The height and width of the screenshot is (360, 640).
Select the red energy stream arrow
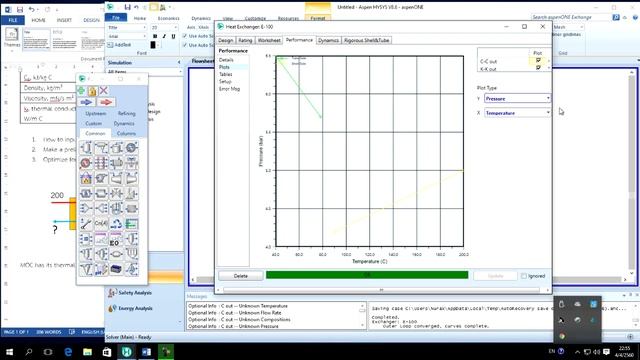tap(106, 102)
